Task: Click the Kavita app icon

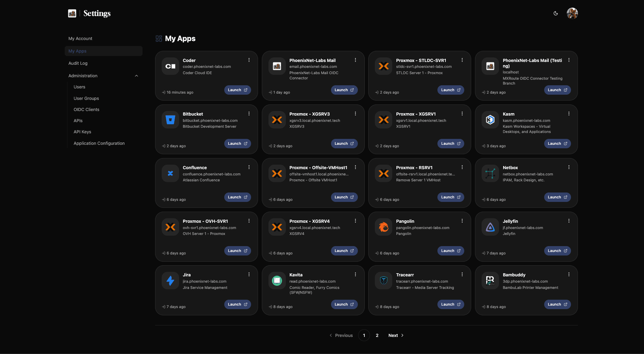Action: (x=277, y=281)
